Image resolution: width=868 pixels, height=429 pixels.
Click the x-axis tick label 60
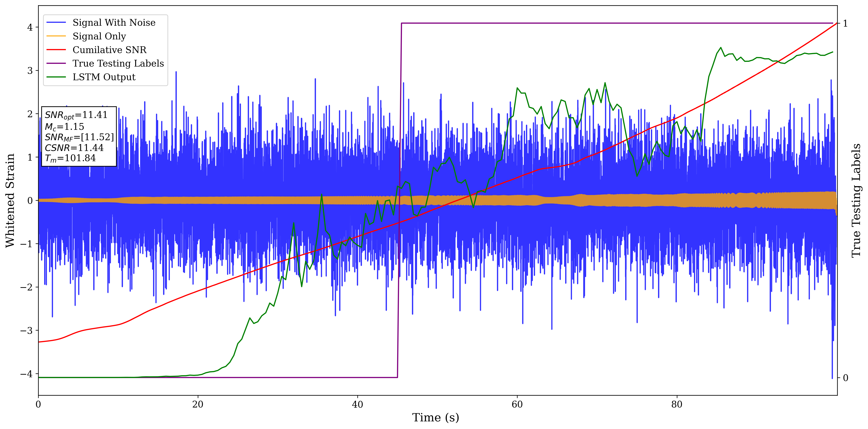click(517, 404)
